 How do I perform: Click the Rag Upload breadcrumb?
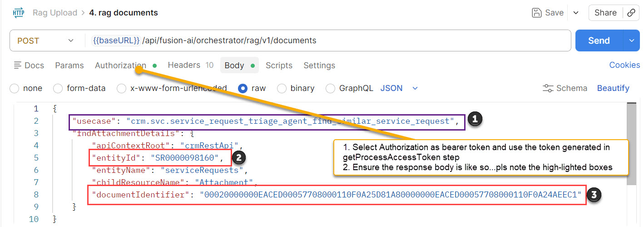[x=55, y=13]
